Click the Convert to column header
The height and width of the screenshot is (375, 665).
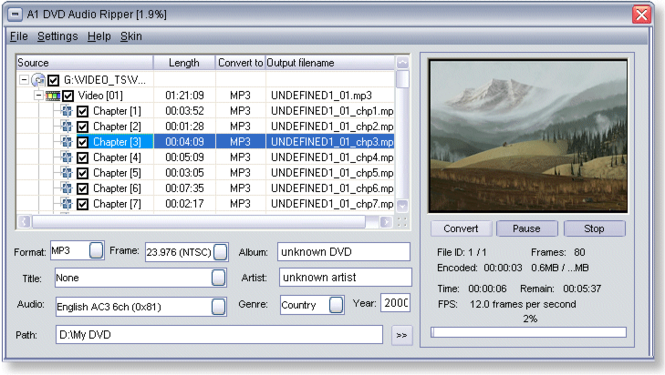(x=240, y=63)
